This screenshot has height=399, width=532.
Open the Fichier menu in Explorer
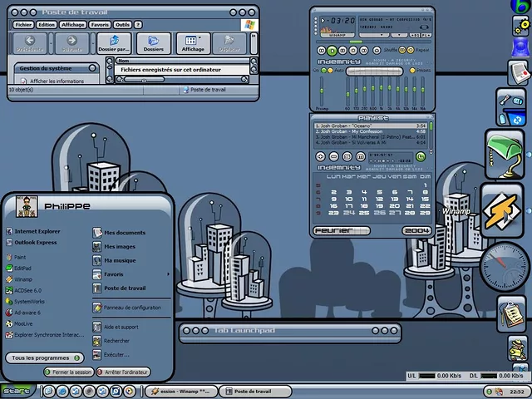pos(22,25)
